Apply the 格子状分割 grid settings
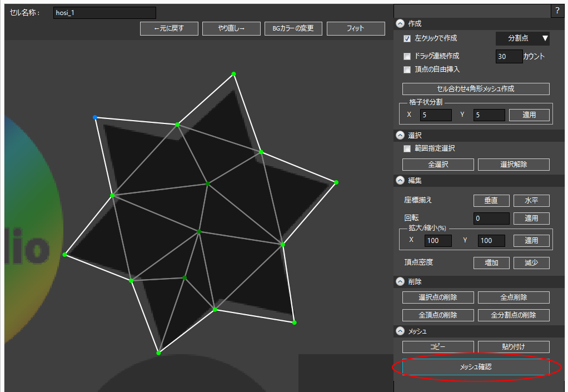The image size is (568, 392). pyautogui.click(x=529, y=115)
